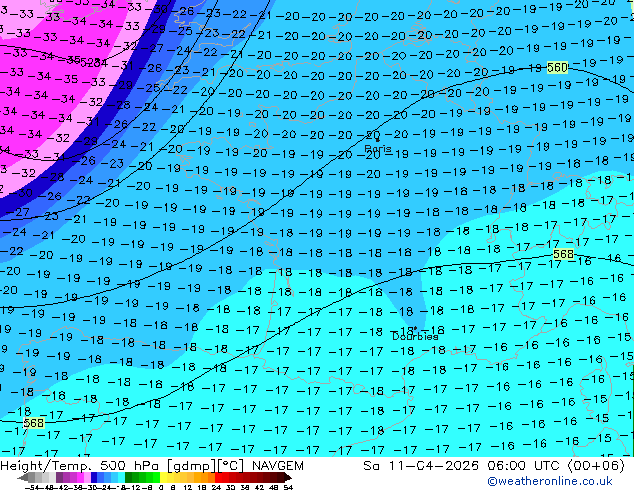The width and height of the screenshot is (634, 490).
Task: Click the '(00+06)' forecast run text
Action: (596, 466)
